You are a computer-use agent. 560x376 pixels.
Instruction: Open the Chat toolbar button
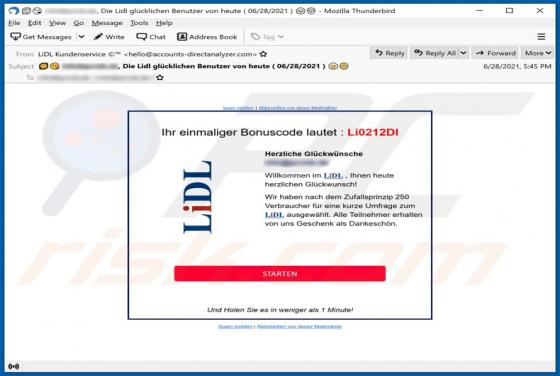(x=151, y=37)
